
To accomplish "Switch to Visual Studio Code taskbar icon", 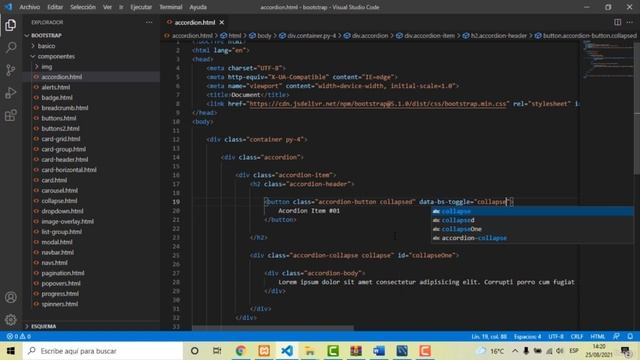I will point(287,351).
